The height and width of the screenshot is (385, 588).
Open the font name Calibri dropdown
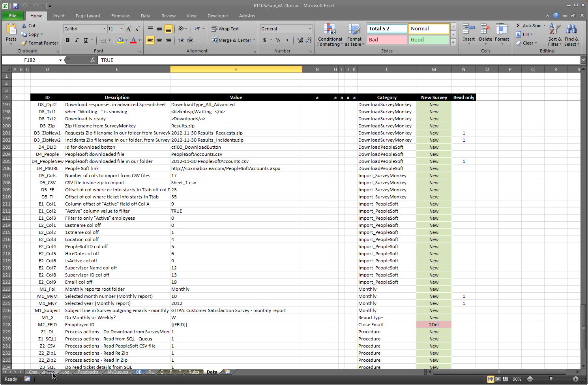pos(104,29)
